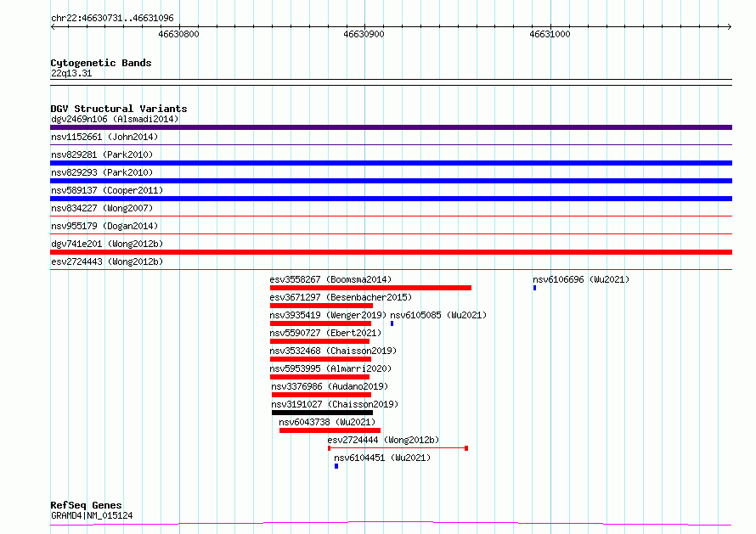Click the dgv2469n106 (Alsmadi2014) variant label

pyautogui.click(x=115, y=119)
